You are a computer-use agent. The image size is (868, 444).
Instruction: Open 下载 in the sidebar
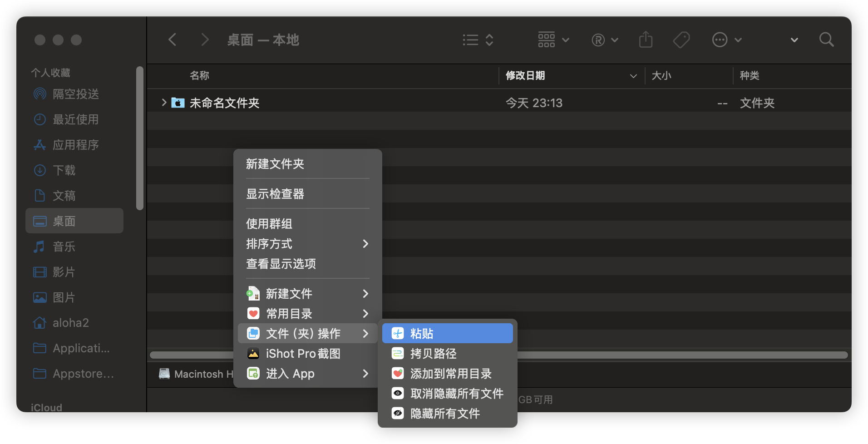[x=64, y=170]
